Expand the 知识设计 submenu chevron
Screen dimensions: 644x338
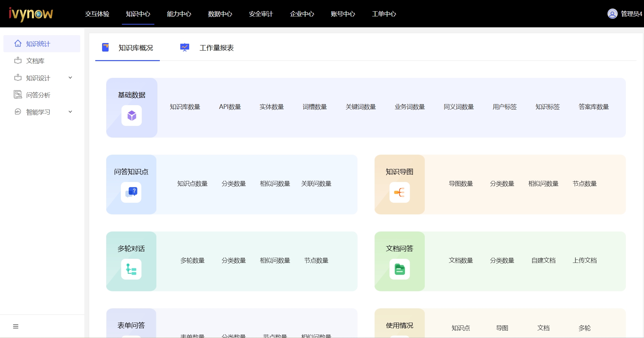[x=70, y=78]
